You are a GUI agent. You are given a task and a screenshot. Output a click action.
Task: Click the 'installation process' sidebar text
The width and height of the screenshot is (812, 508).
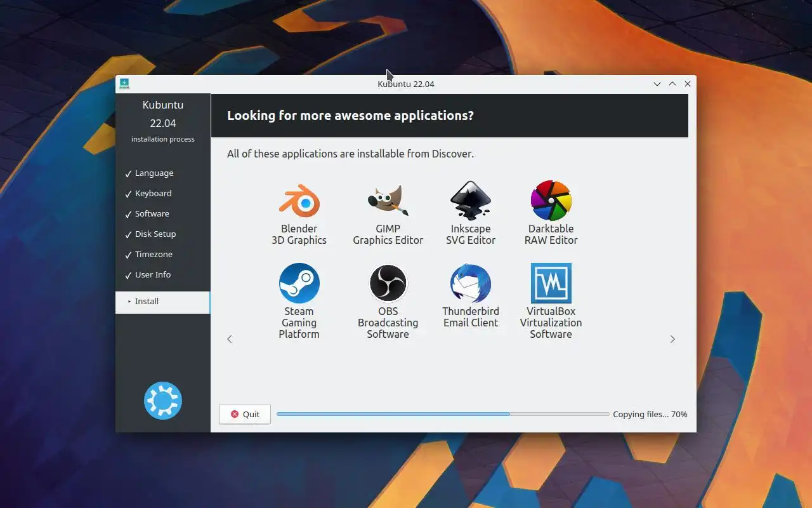pos(163,139)
